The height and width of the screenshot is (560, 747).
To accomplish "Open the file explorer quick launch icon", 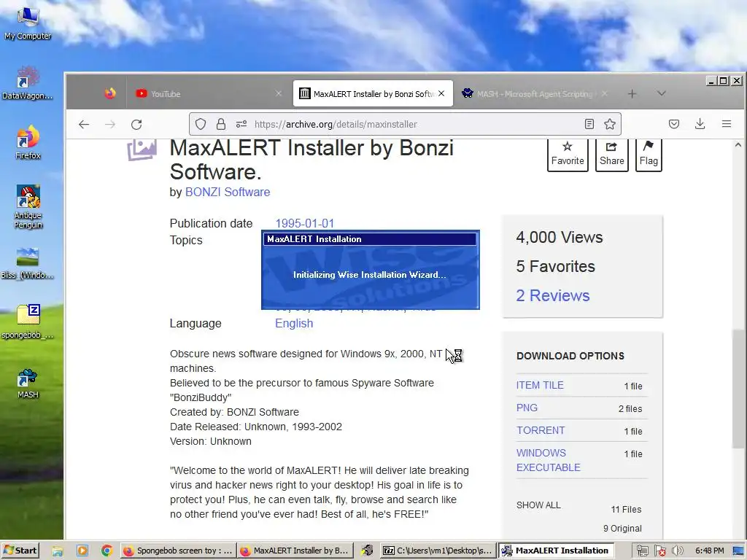I will pos(57,551).
